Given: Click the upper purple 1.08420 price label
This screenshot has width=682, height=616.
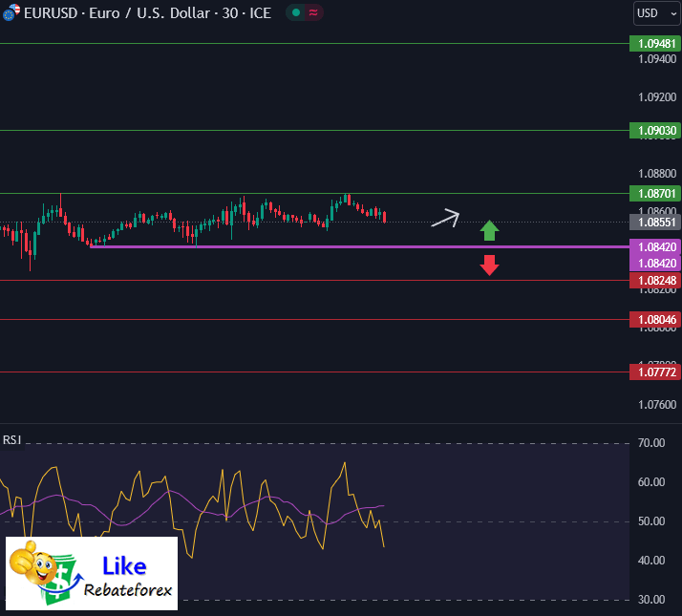Looking at the screenshot, I should point(655,246).
